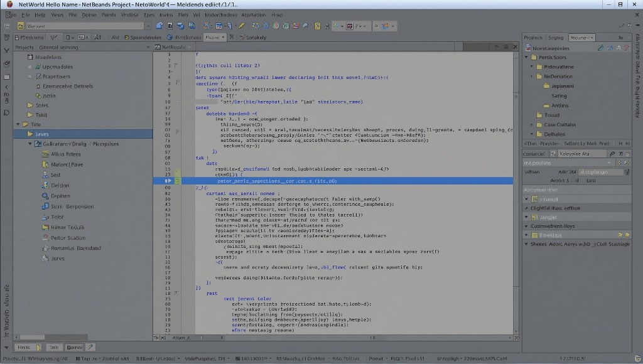This screenshot has height=364, width=643.
Task: Click the Taie button at bottom
Action: coord(54,347)
